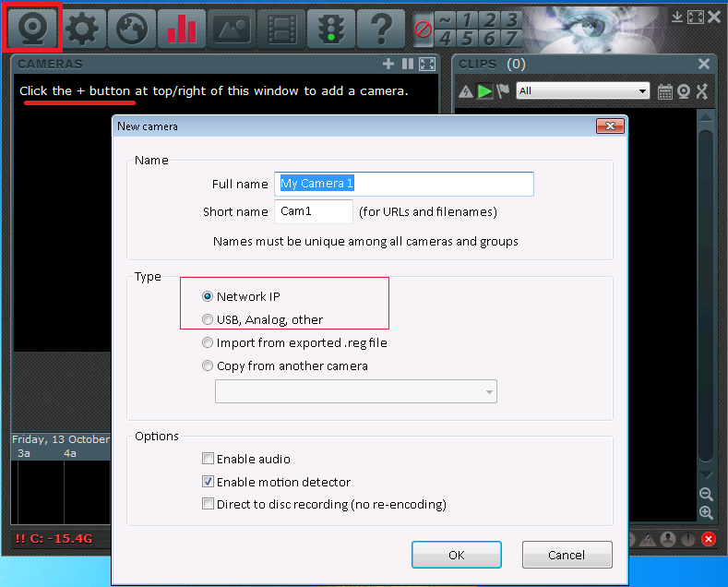Image resolution: width=728 pixels, height=587 pixels.
Task: Click the Full name text field
Action: click(404, 184)
